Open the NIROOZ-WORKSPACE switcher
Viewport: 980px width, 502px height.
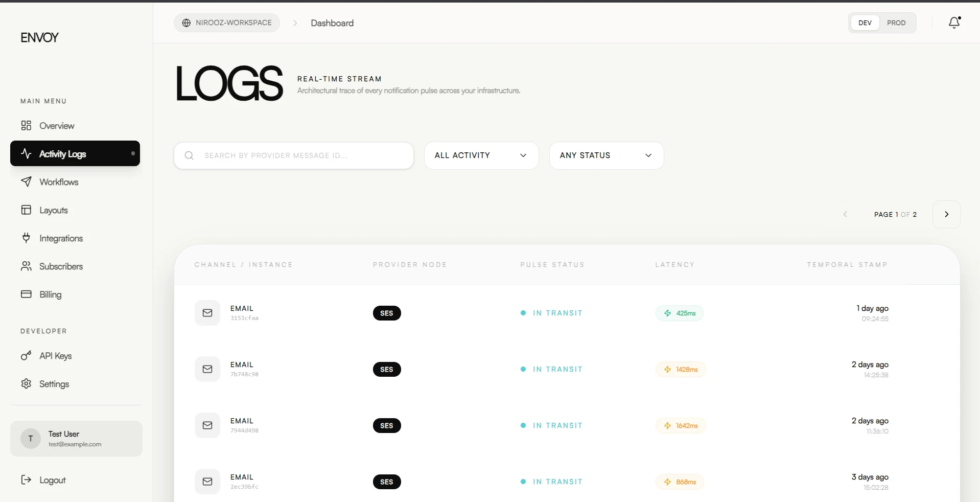tap(227, 23)
